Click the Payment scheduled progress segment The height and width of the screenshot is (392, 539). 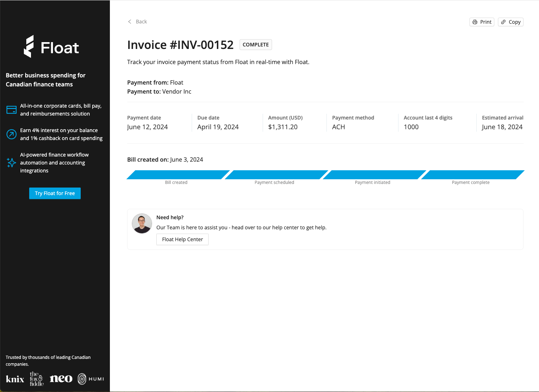pos(276,175)
